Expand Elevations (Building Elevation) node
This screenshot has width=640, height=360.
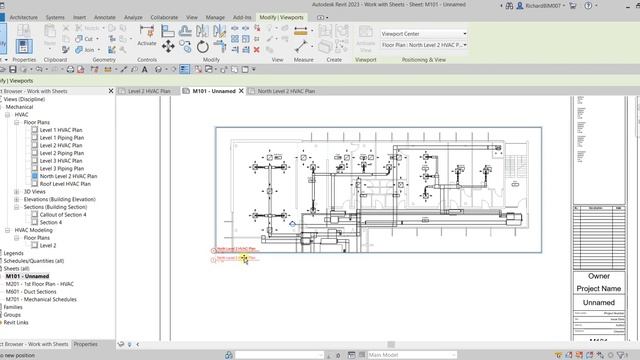[17, 199]
